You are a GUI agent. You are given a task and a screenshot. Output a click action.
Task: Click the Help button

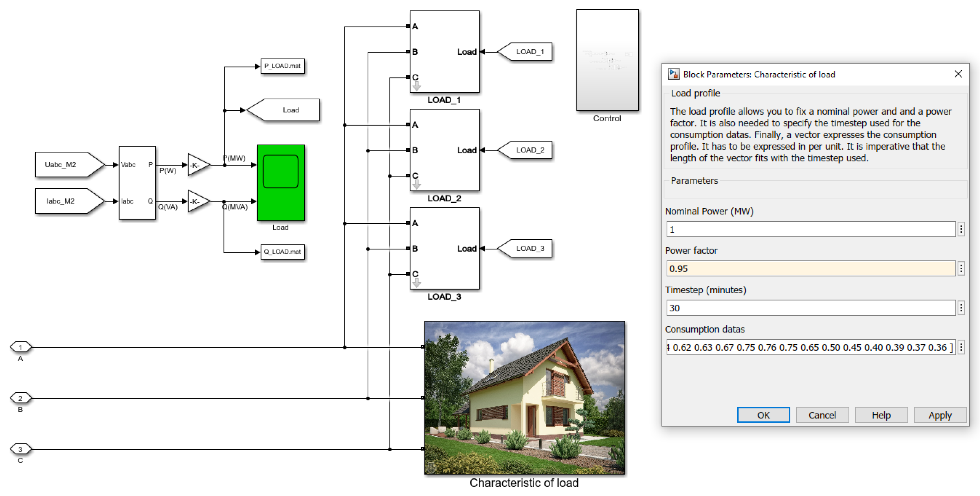click(881, 415)
